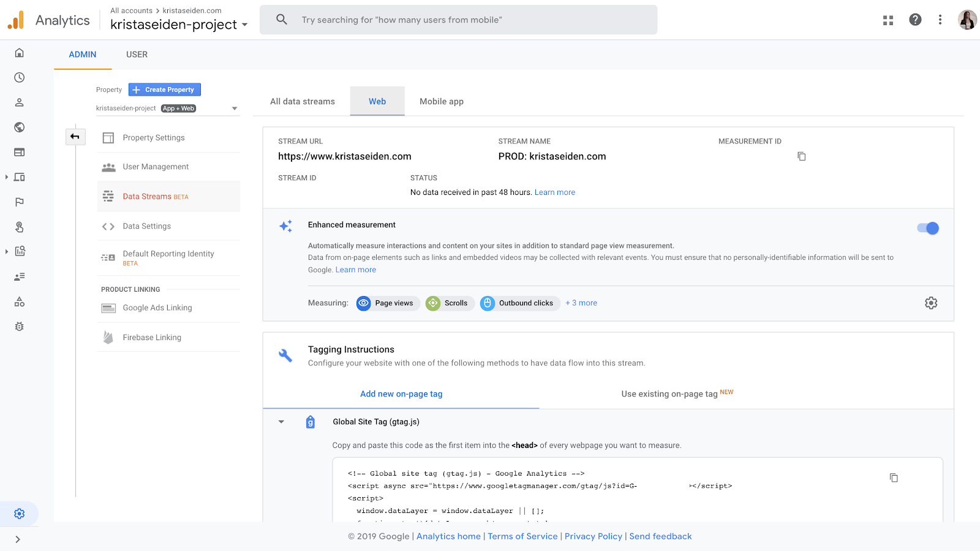
Task: Expand the devices section arrow in sidebar
Action: click(x=7, y=177)
